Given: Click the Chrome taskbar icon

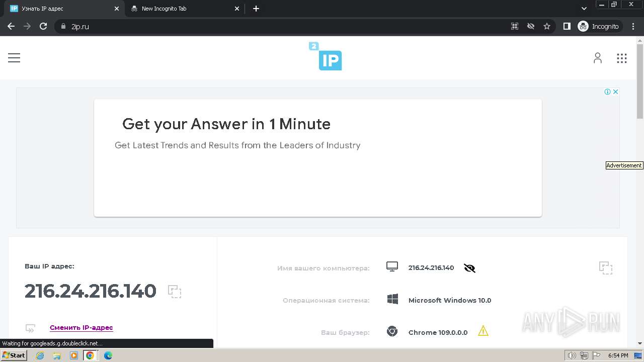Looking at the screenshot, I should coord(90,355).
